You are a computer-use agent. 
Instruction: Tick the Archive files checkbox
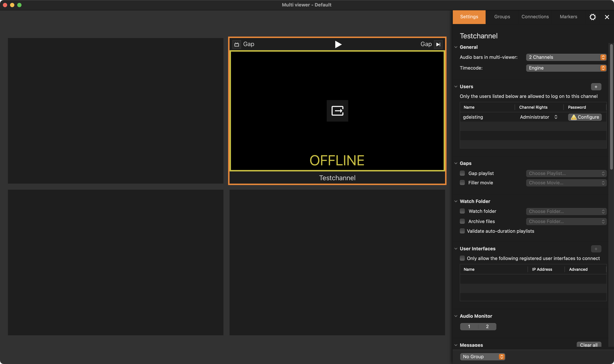[x=462, y=221]
